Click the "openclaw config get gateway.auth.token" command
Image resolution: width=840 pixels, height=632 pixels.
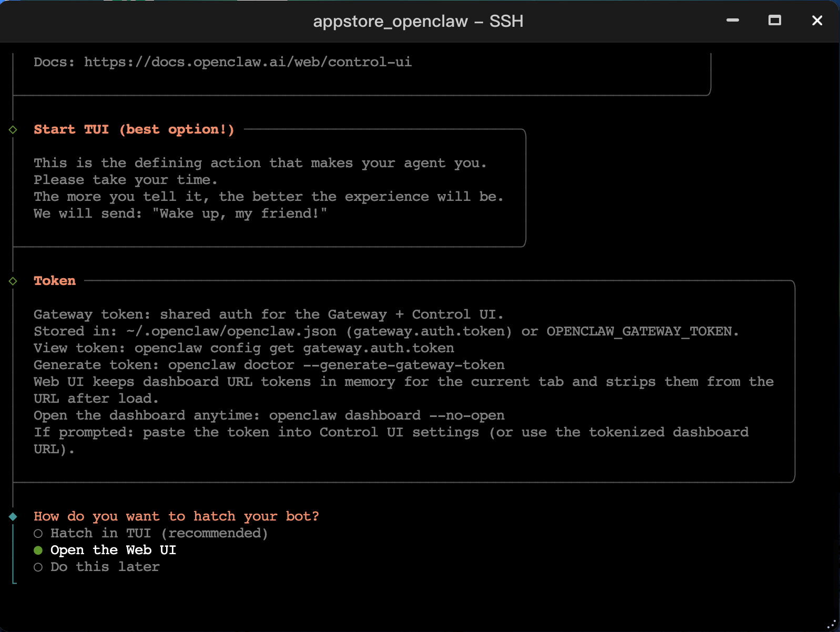point(294,348)
